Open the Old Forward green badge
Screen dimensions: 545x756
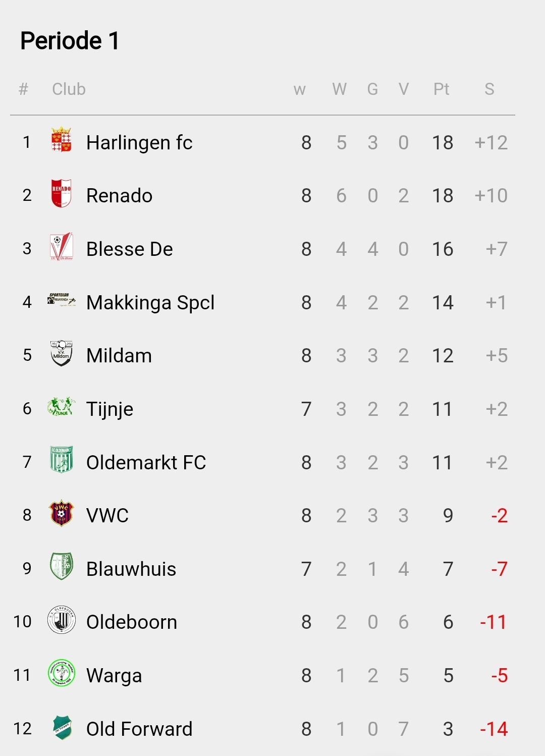[x=62, y=727]
